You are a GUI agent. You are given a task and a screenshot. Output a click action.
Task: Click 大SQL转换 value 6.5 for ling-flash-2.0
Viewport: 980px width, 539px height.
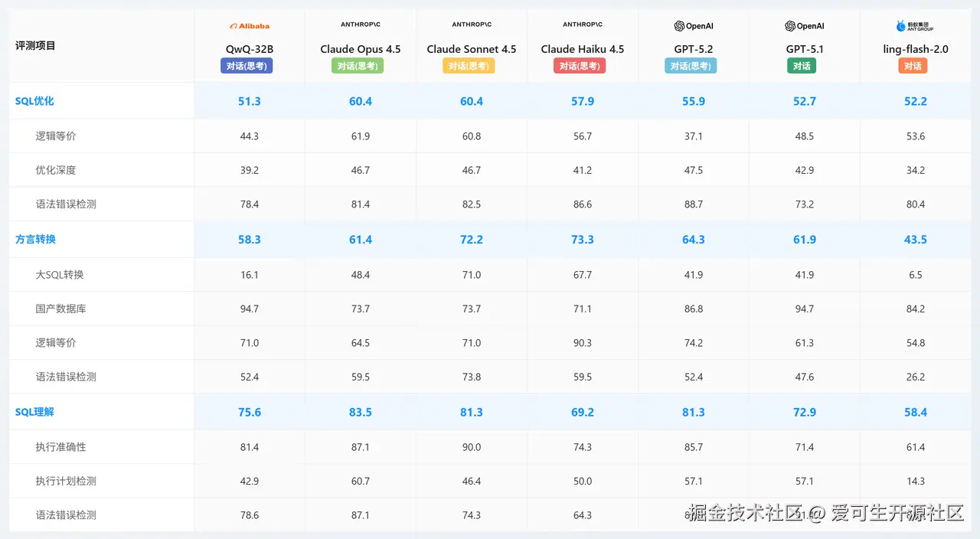[916, 275]
